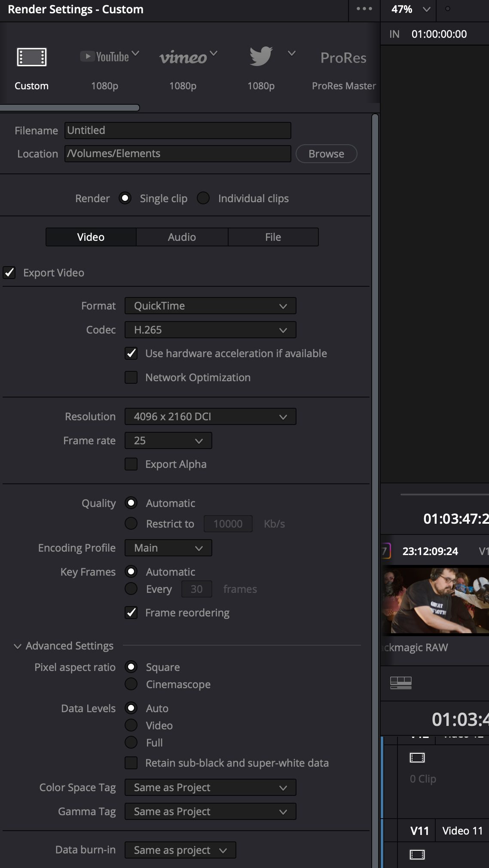The height and width of the screenshot is (868, 489).
Task: Enable Network Optimization checkbox
Action: 131,377
